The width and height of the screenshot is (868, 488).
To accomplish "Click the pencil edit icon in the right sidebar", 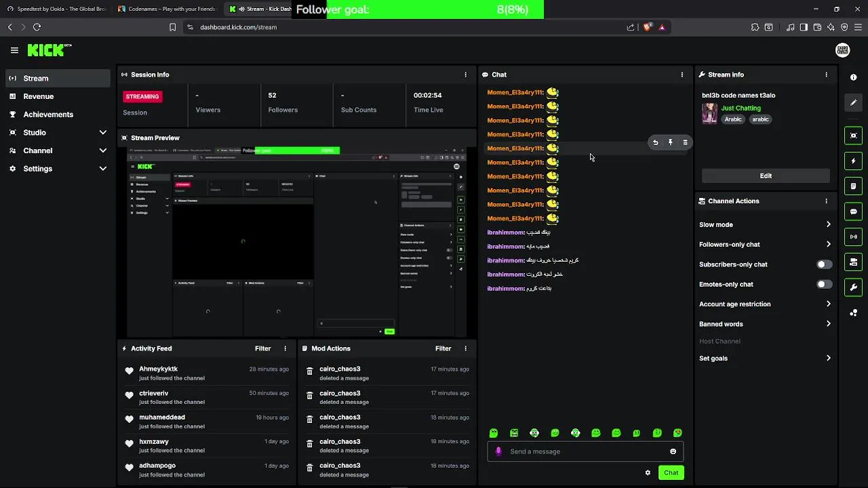I will point(853,102).
